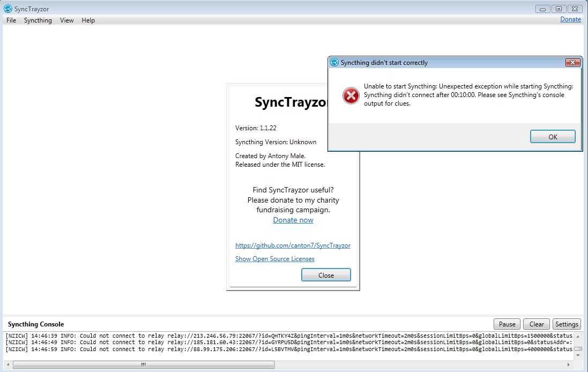The image size is (588, 372).
Task: Clear the Syncthing Console log
Action: [536, 324]
